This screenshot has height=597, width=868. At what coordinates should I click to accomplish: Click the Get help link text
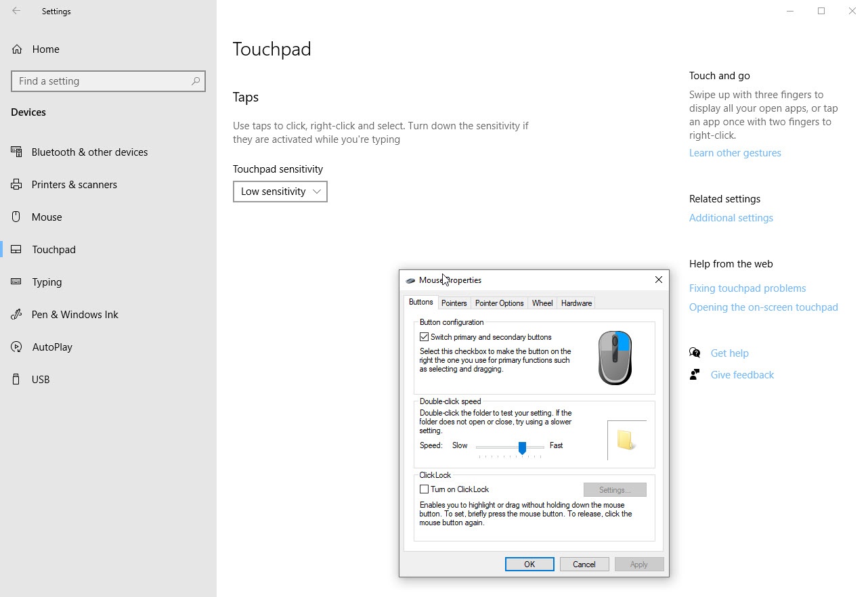pos(730,353)
